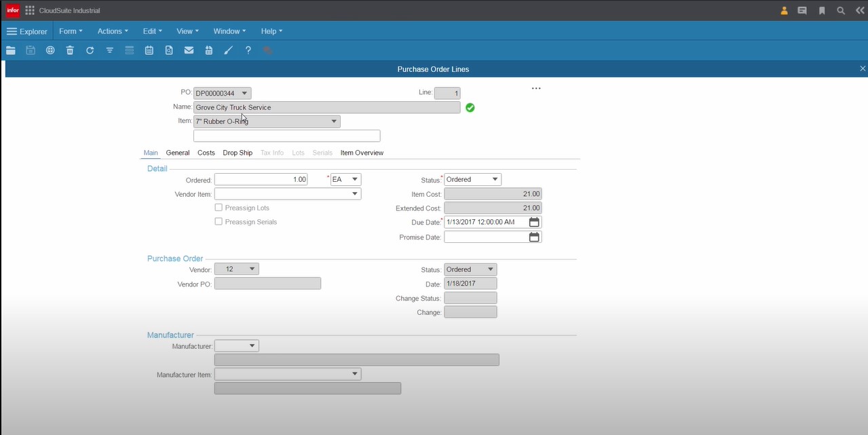Expand the Detail Status dropdown
Image resolution: width=868 pixels, height=435 pixels.
(495, 180)
